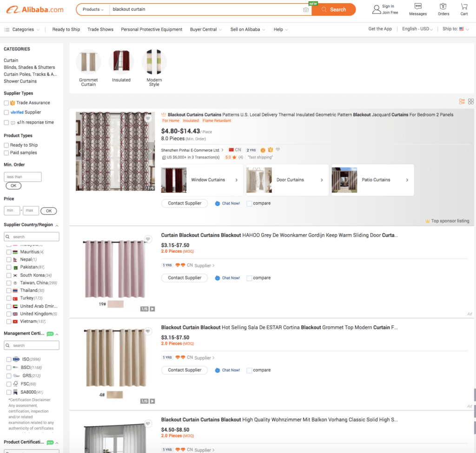This screenshot has width=476, height=453.
Task: Check the Paid samples filter
Action: 6,153
